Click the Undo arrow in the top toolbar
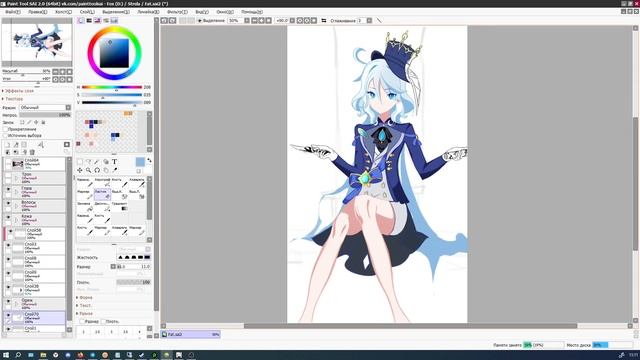The width and height of the screenshot is (640, 360). click(164, 20)
